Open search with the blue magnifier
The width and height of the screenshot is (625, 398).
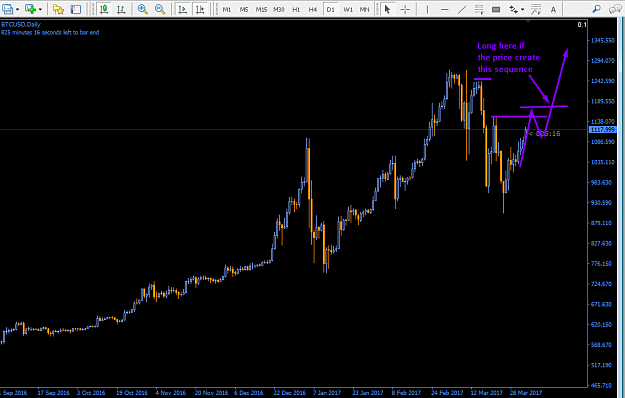[597, 9]
